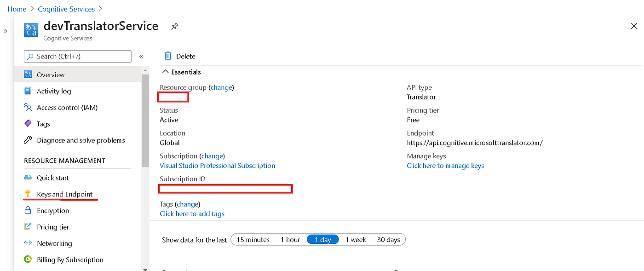Screen dimensions: 644x271
Task: Click here to manage keys
Action: (x=445, y=165)
